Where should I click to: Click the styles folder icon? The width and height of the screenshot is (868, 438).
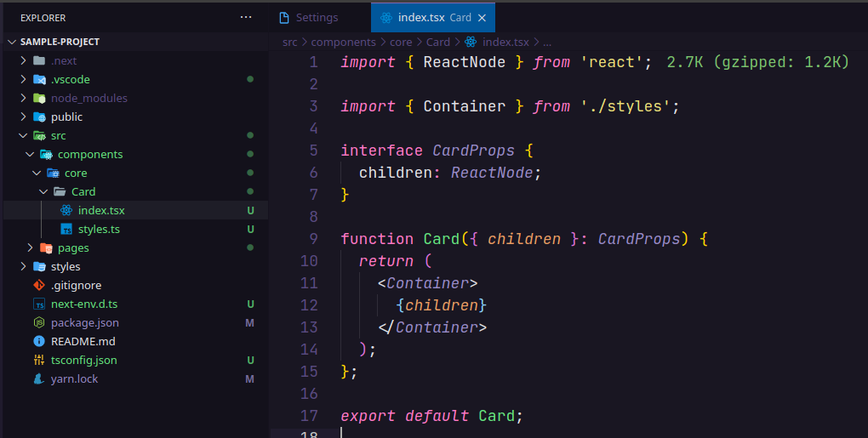tap(39, 266)
